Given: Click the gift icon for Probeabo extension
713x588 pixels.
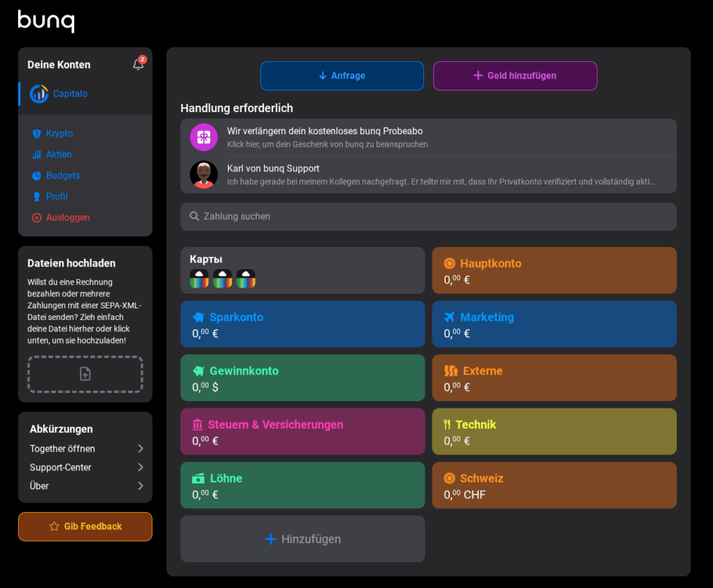Looking at the screenshot, I should (204, 137).
